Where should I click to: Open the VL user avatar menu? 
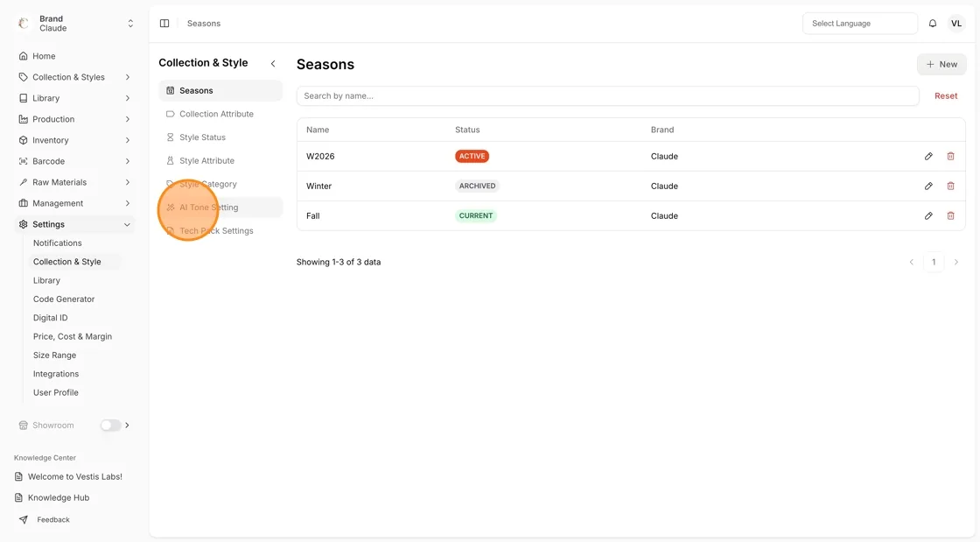[x=956, y=23]
